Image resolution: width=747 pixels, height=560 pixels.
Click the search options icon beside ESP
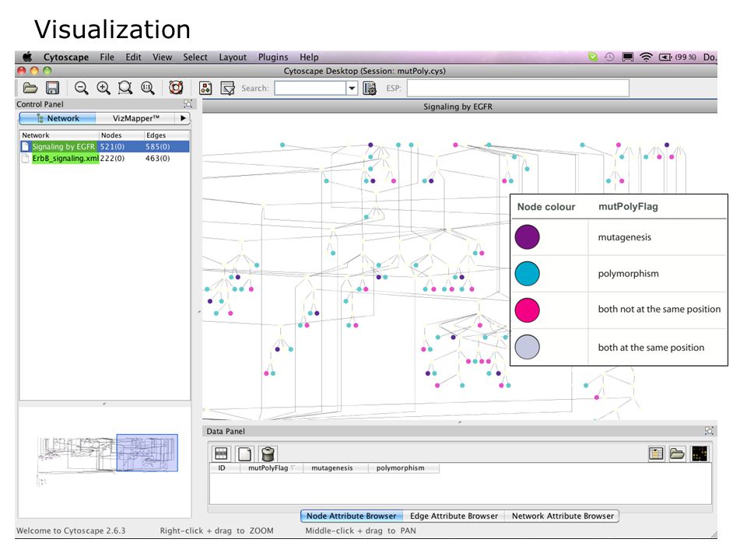370,88
